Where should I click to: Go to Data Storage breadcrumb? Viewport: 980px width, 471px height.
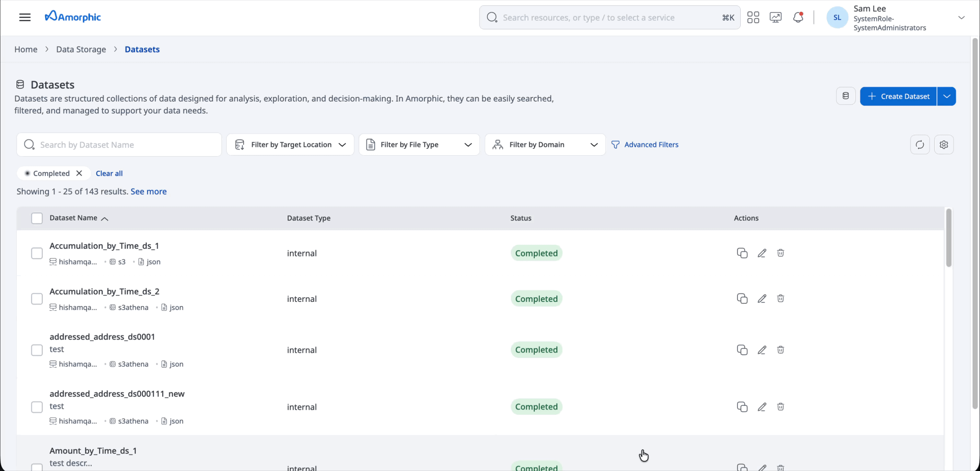coord(81,50)
